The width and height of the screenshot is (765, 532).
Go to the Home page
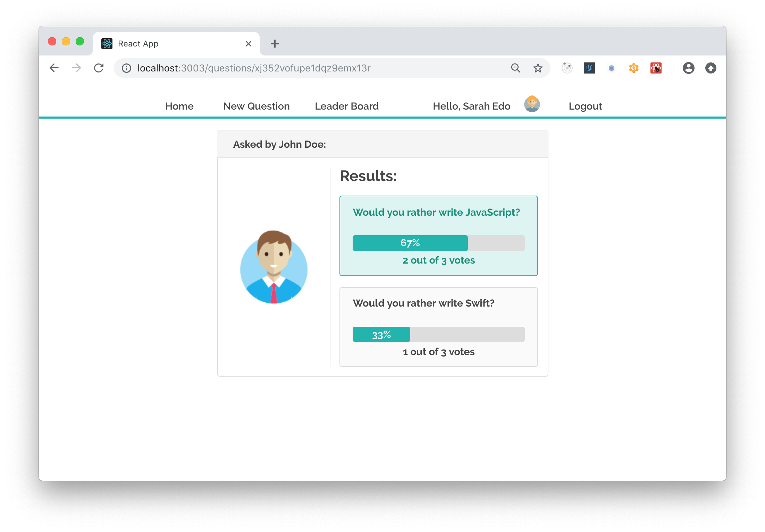coord(179,106)
